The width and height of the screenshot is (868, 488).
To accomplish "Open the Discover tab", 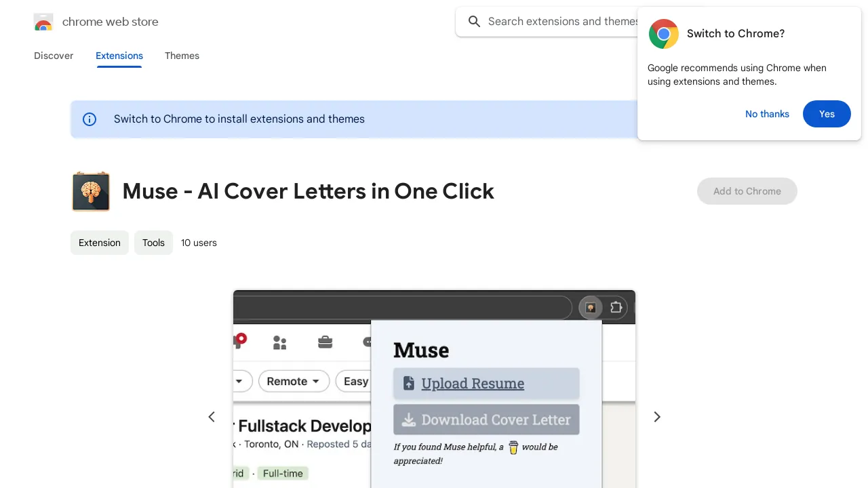I will (54, 56).
